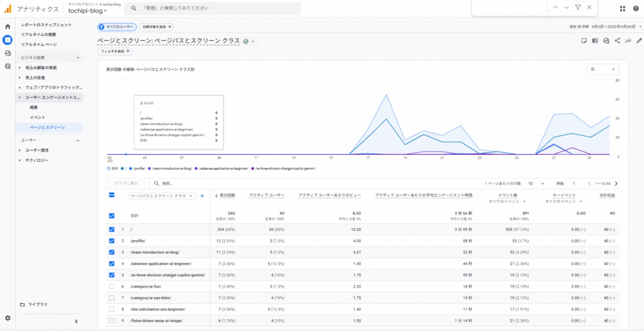The width and height of the screenshot is (644, 331).
Task: Open the date range dropdown 4月3日〜2025年4月30日
Action: (x=606, y=26)
